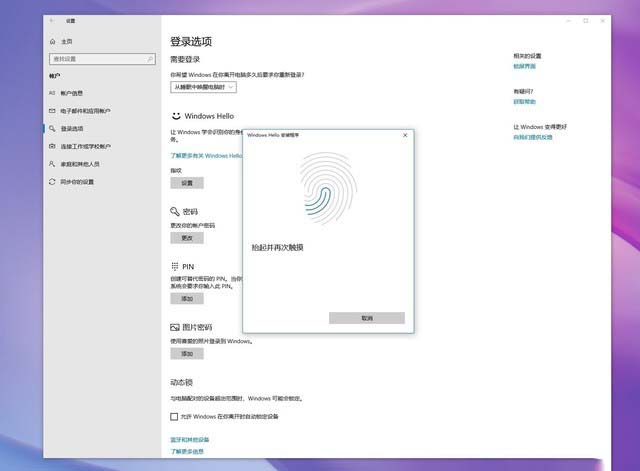Click the Add (添加) button under PIN
Screen dimensions: 640x471
[187, 299]
